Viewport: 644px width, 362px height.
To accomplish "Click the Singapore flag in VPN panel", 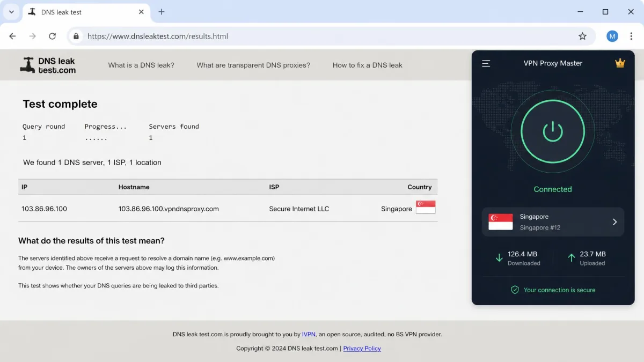I will pos(500,222).
